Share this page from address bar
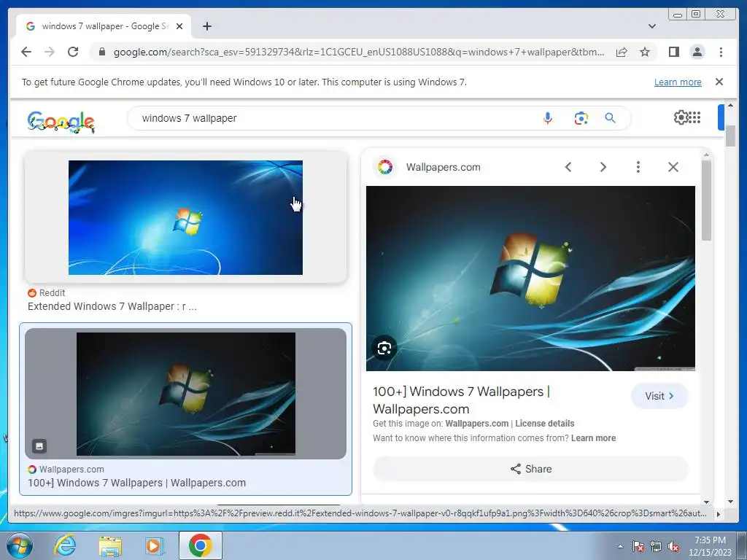747x560 pixels. 622,52
